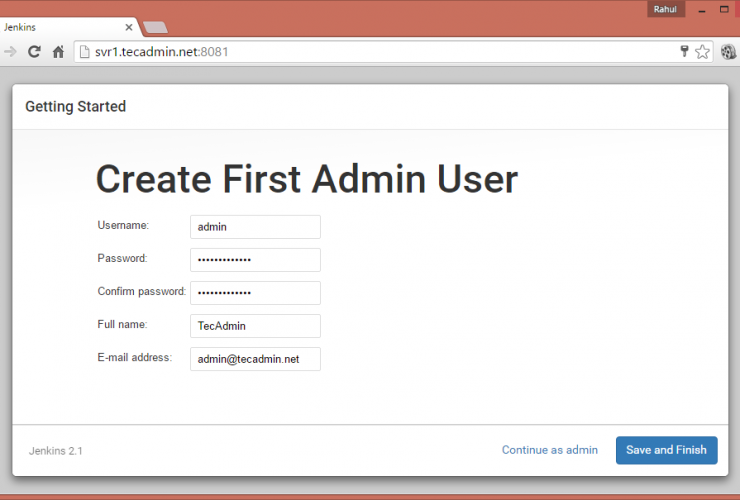The width and height of the screenshot is (740, 500).
Task: Reload the Jenkins setup page
Action: click(34, 51)
